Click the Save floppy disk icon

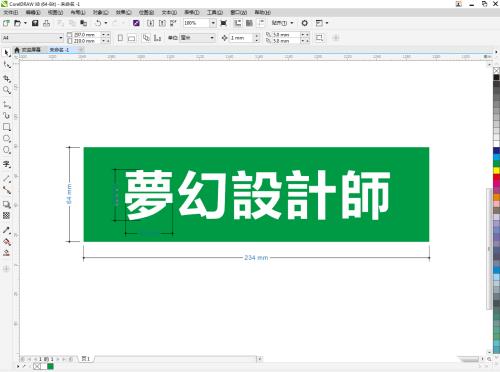point(35,23)
